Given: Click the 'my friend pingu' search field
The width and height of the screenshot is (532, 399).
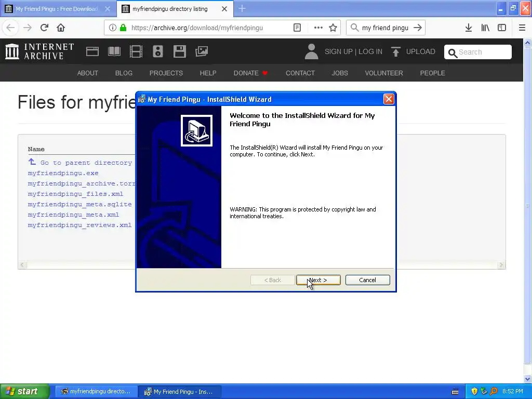Looking at the screenshot, I should (385, 28).
